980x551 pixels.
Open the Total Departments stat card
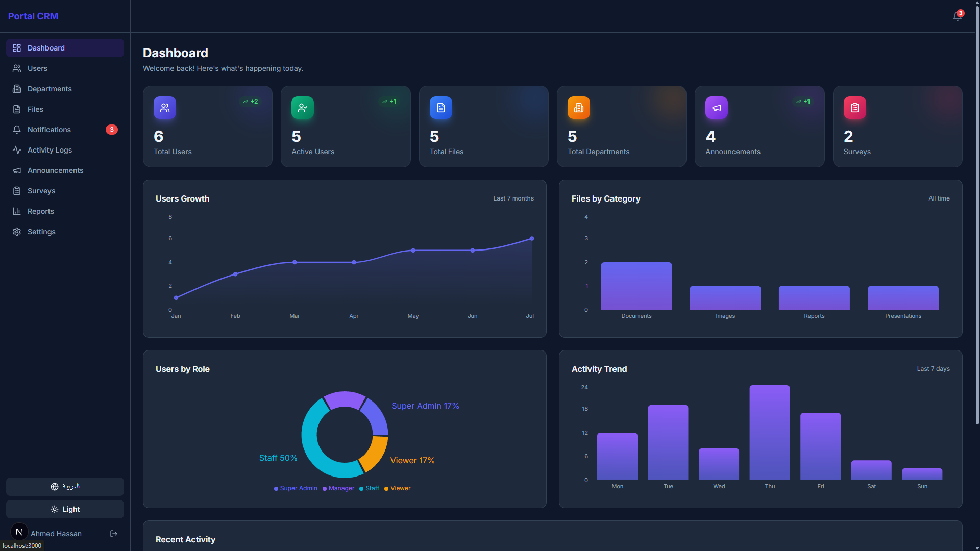(x=622, y=127)
